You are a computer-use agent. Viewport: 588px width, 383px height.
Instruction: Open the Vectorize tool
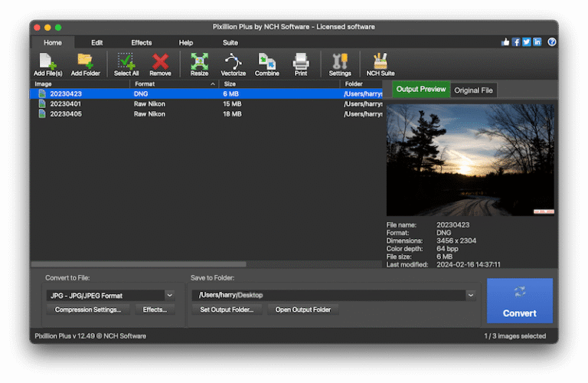(233, 64)
